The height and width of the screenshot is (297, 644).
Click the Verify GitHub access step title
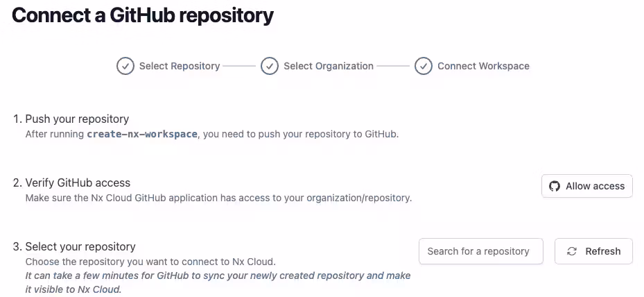(x=78, y=183)
